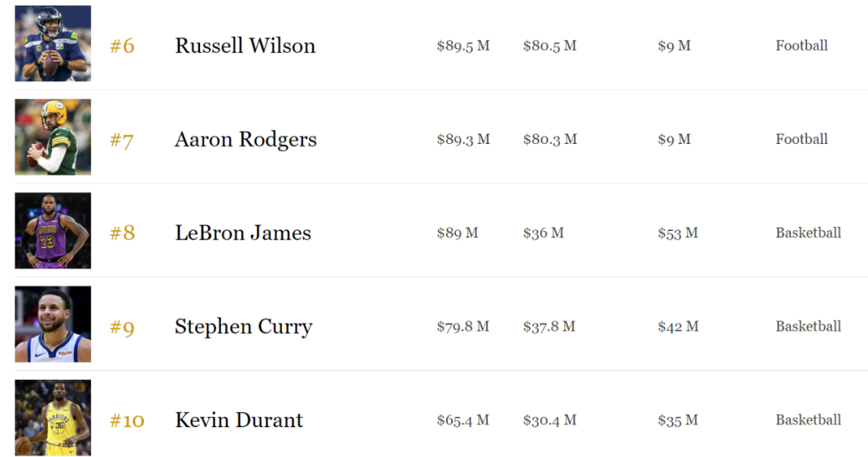Select LeBron James' photo thumbnail

53,231
